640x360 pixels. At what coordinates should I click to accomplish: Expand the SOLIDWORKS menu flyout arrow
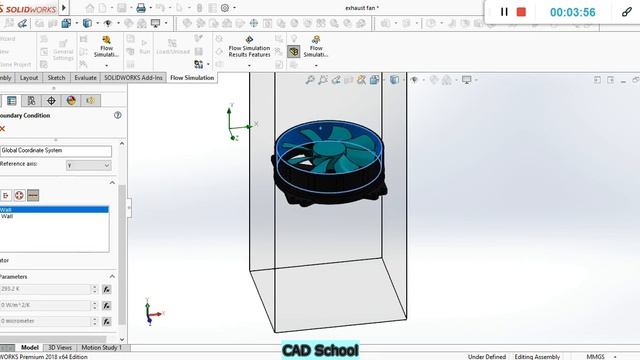[64, 7]
